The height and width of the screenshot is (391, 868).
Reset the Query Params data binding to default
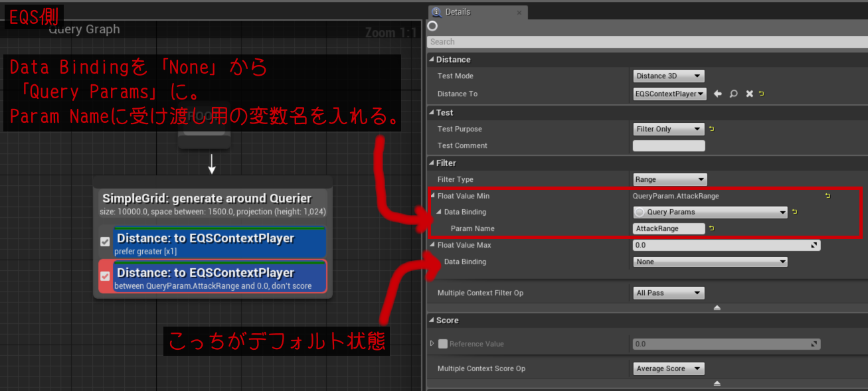pyautogui.click(x=795, y=212)
